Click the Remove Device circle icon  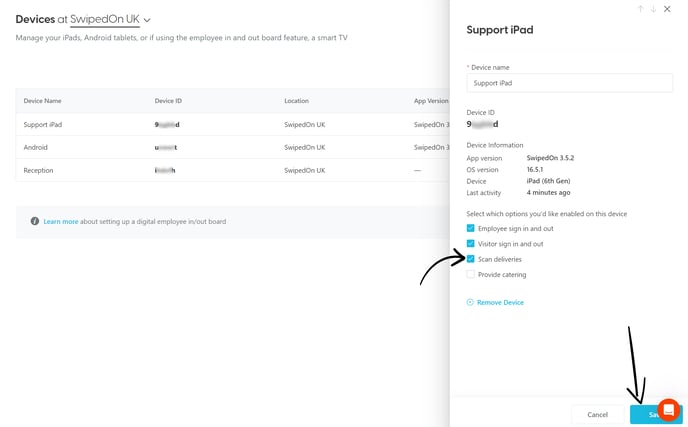coord(470,302)
